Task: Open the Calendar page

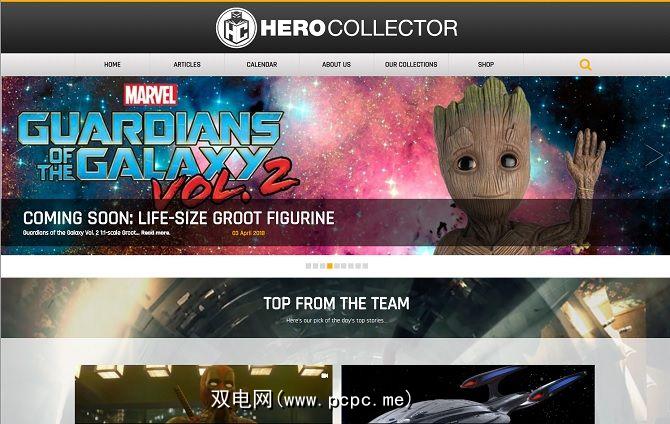Action: (x=262, y=65)
